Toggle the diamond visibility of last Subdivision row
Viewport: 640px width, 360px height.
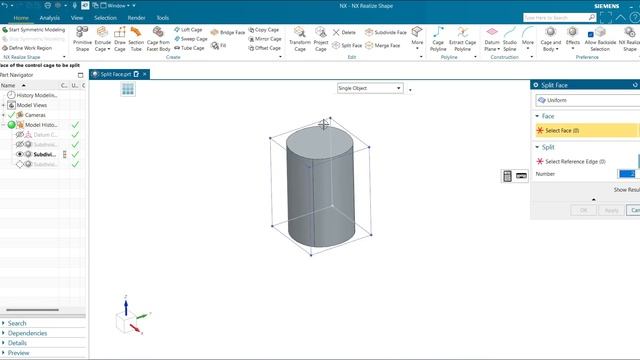pyautogui.click(x=20, y=164)
